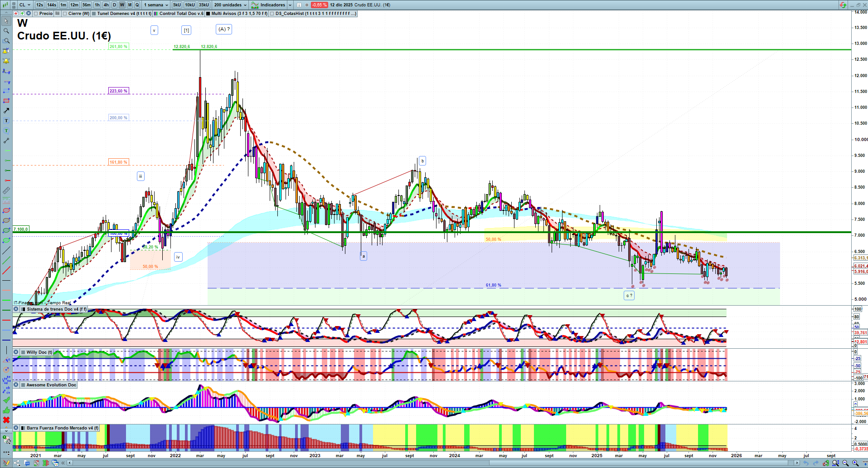Select the 35kU units button

(204, 5)
